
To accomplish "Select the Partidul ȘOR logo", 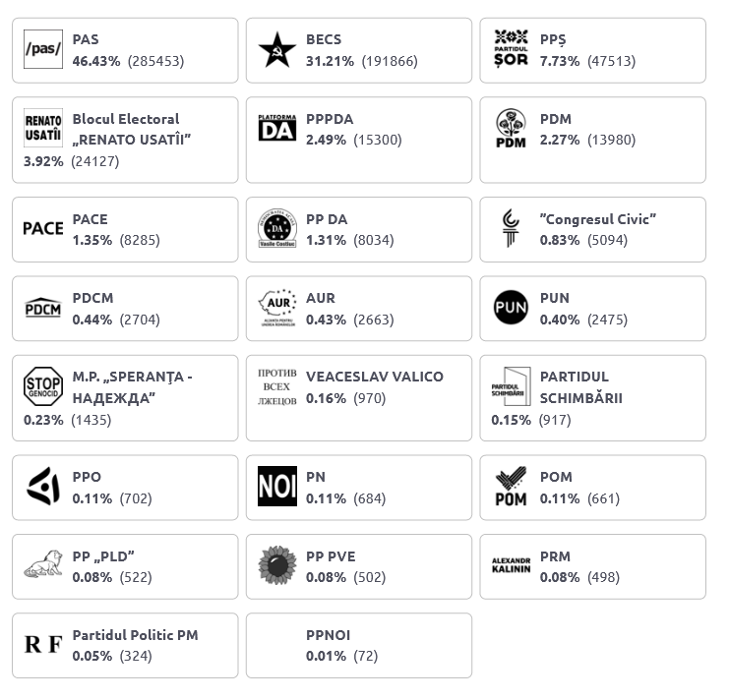I will 511,49.
